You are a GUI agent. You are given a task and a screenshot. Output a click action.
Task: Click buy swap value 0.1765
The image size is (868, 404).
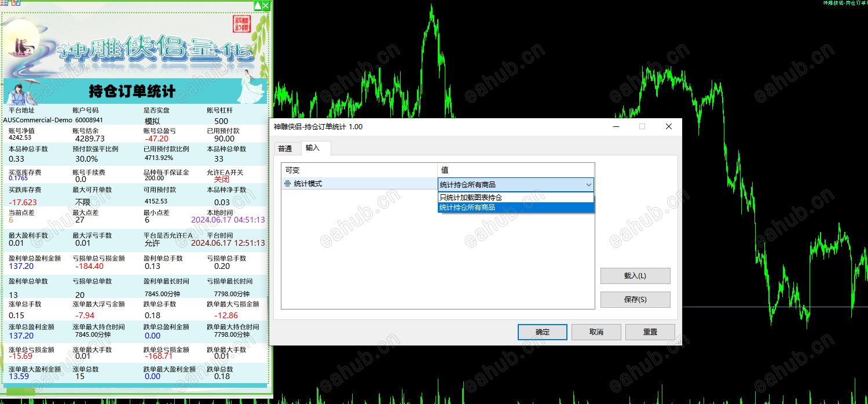tap(18, 178)
